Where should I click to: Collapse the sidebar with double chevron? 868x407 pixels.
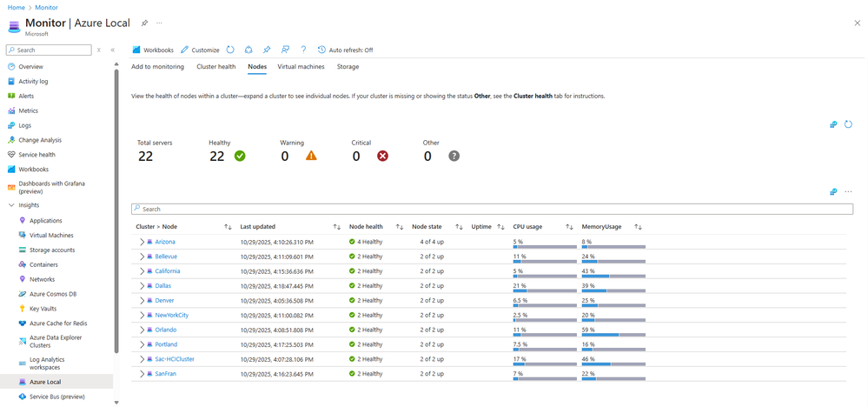pos(112,50)
